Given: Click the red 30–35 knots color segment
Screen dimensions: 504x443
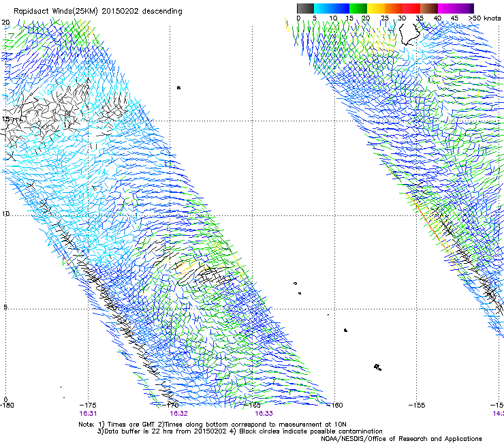Looking at the screenshot, I should tap(411, 8).
